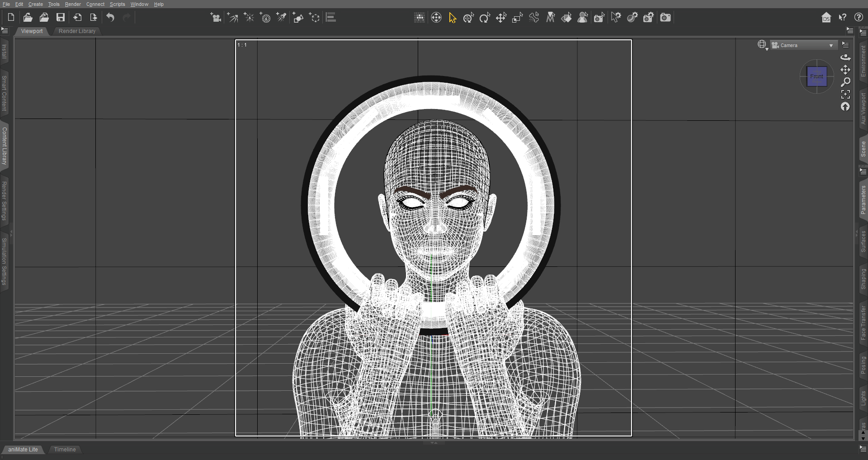The width and height of the screenshot is (868, 460).
Task: Save the scene with the floppy icon
Action: tap(61, 18)
